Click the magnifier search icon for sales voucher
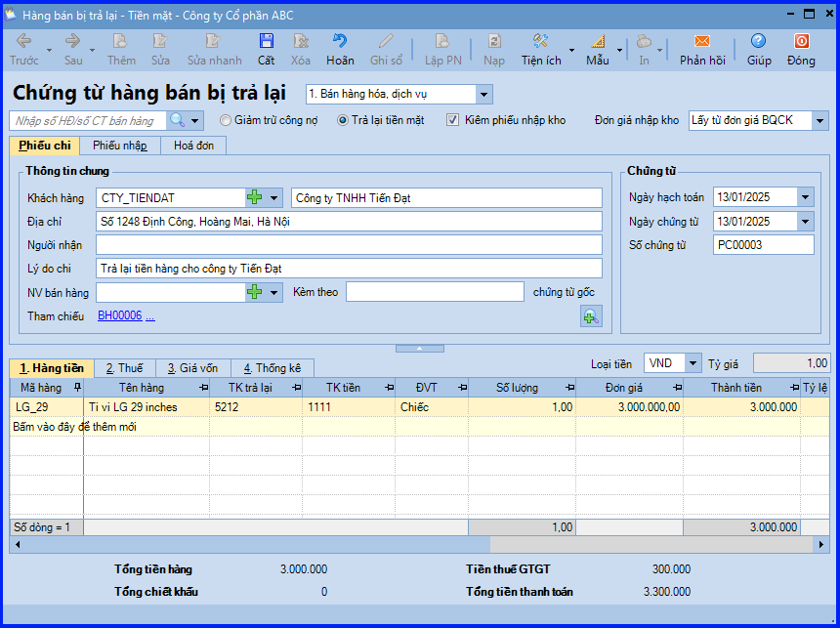840x628 pixels. [177, 120]
